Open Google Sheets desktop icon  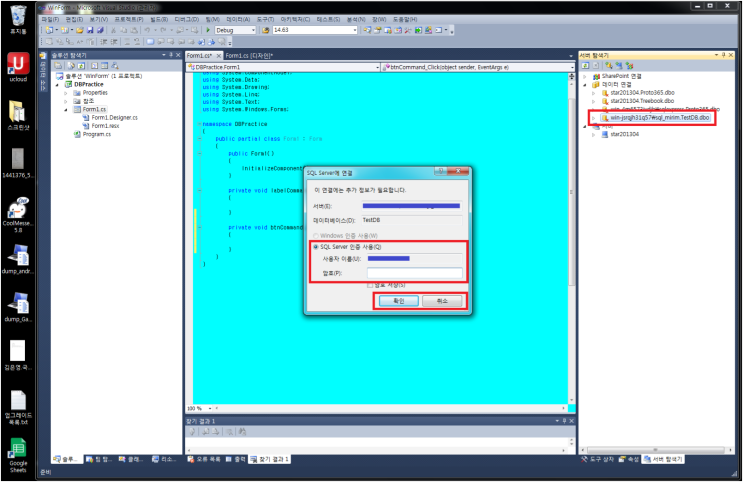pyautogui.click(x=17, y=451)
